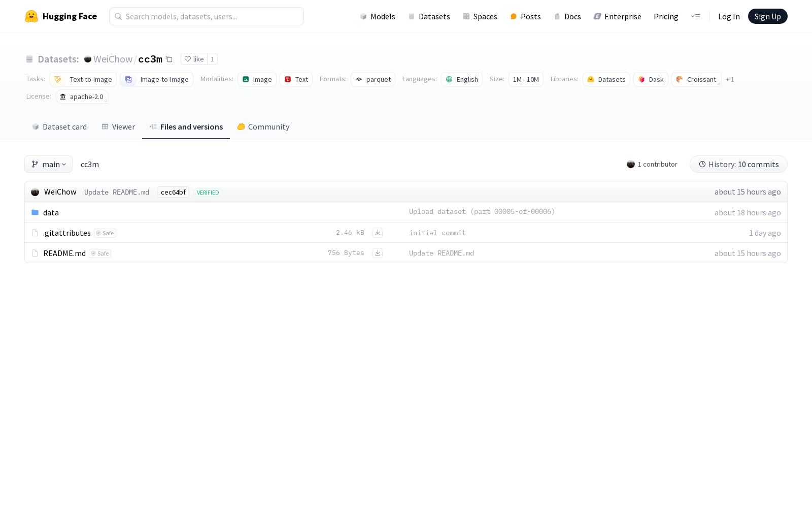Click the contributor avatar icon

coord(631,165)
